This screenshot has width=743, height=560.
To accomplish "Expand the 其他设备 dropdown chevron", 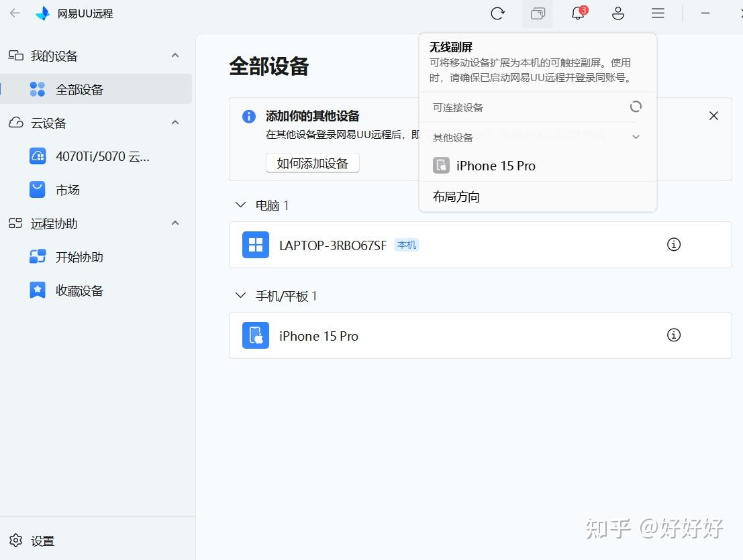I will coord(636,137).
